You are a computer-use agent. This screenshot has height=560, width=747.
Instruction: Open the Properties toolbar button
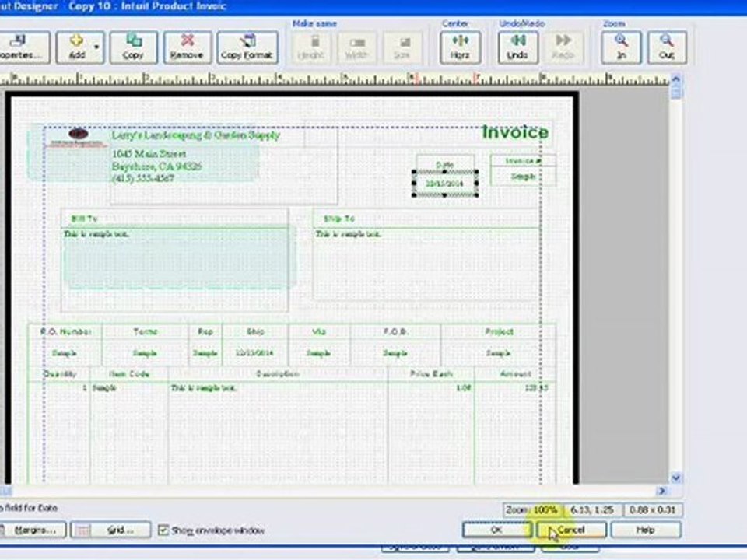(24, 47)
